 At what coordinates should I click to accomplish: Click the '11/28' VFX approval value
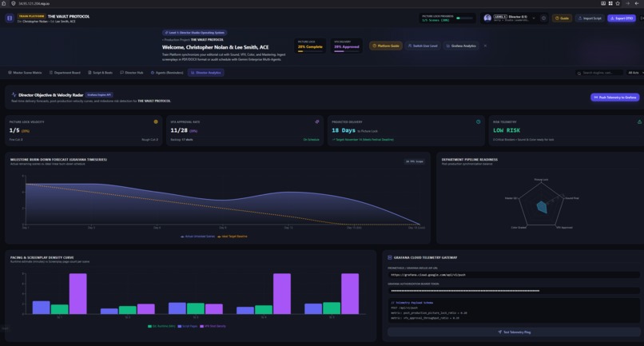(x=179, y=130)
